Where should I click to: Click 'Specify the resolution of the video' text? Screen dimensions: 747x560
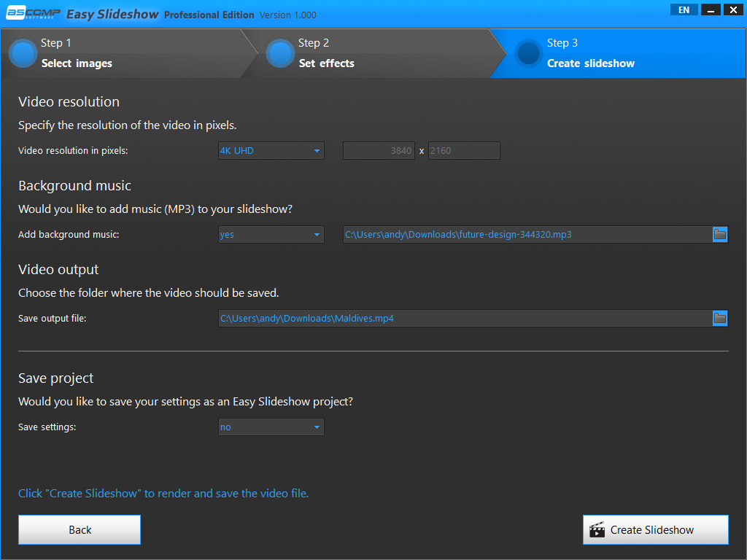coord(127,125)
